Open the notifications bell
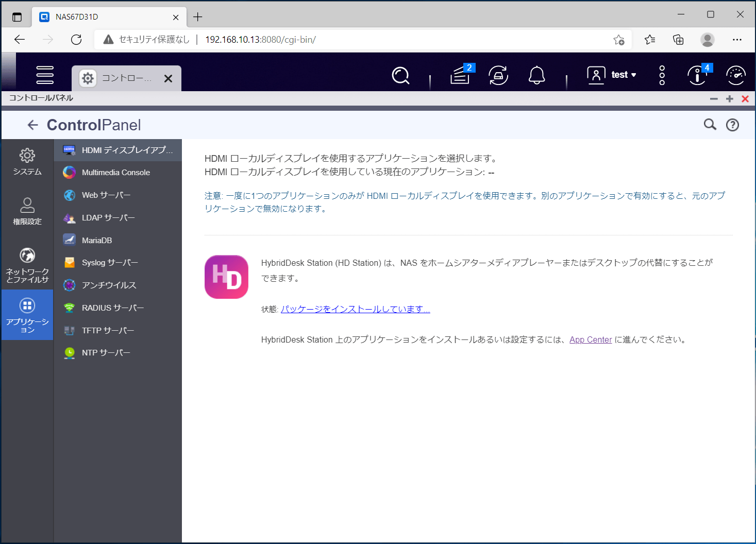 [536, 76]
